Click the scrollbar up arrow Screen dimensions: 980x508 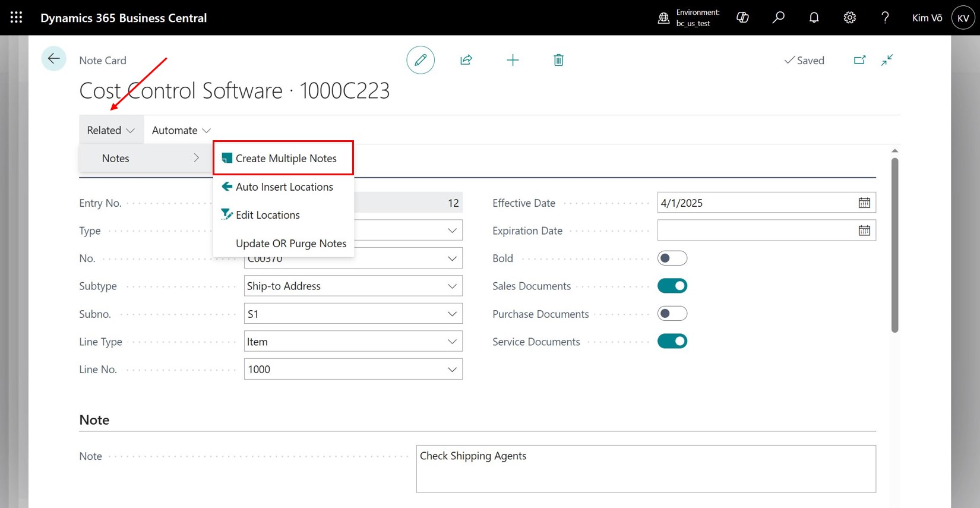point(894,151)
